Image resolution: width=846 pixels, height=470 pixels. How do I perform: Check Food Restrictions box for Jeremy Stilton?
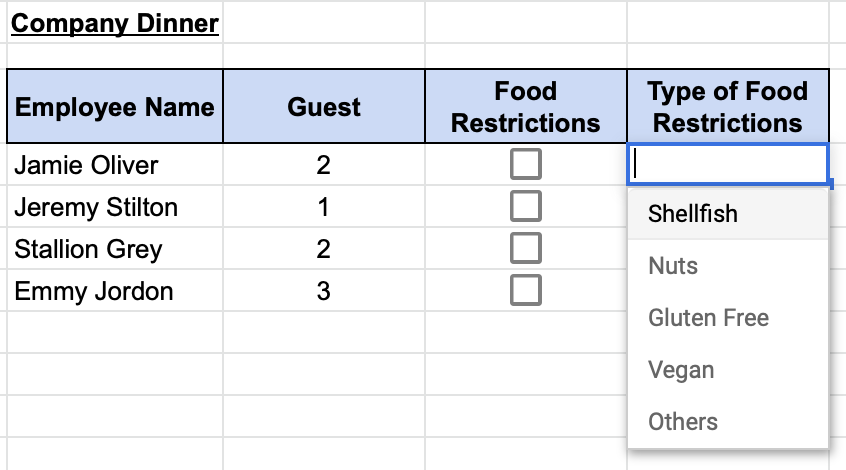(525, 206)
